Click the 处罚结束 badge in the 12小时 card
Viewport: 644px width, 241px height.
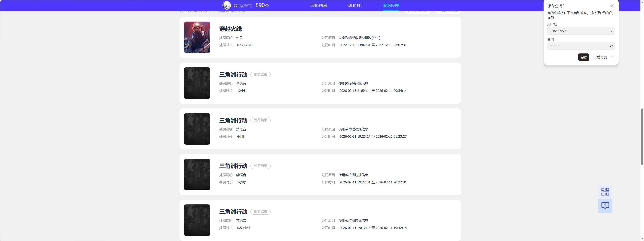pyautogui.click(x=260, y=74)
